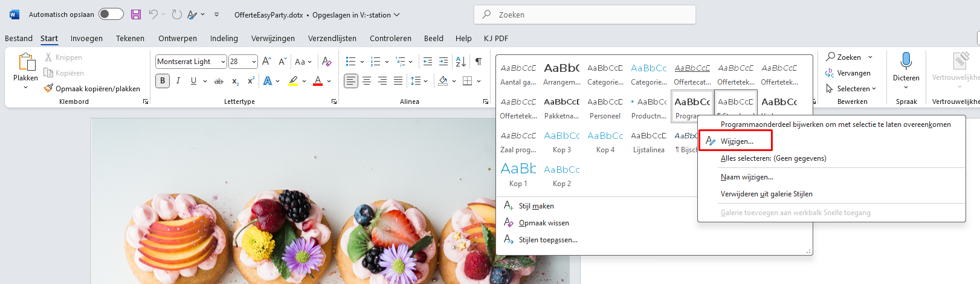The height and width of the screenshot is (284, 980).
Task: Open the Lettertype dialog launcher
Action: [x=334, y=102]
